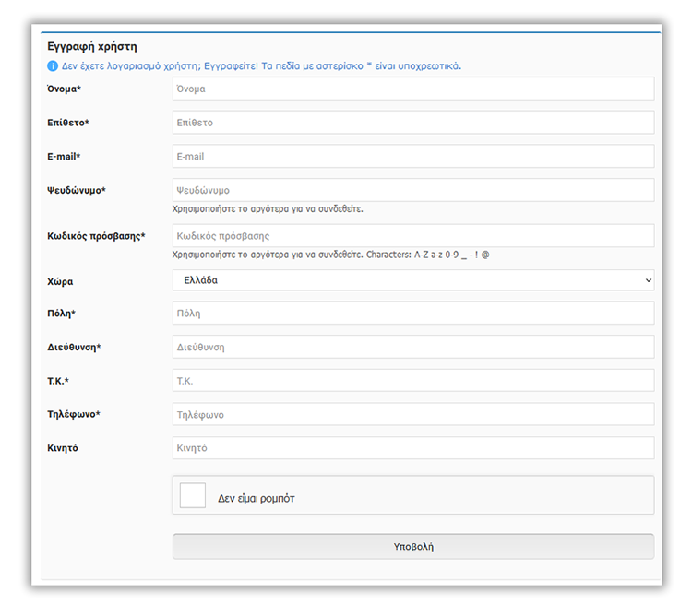Click the blue info icon under the heading
The height and width of the screenshot is (616, 692).
pyautogui.click(x=53, y=66)
